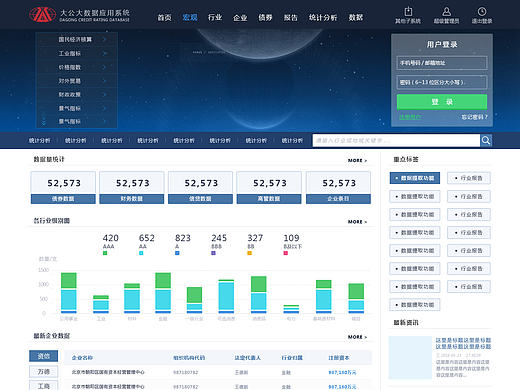The width and height of the screenshot is (520, 390).
Task: Open MORE beside 数据量统计 heading
Action: click(357, 160)
